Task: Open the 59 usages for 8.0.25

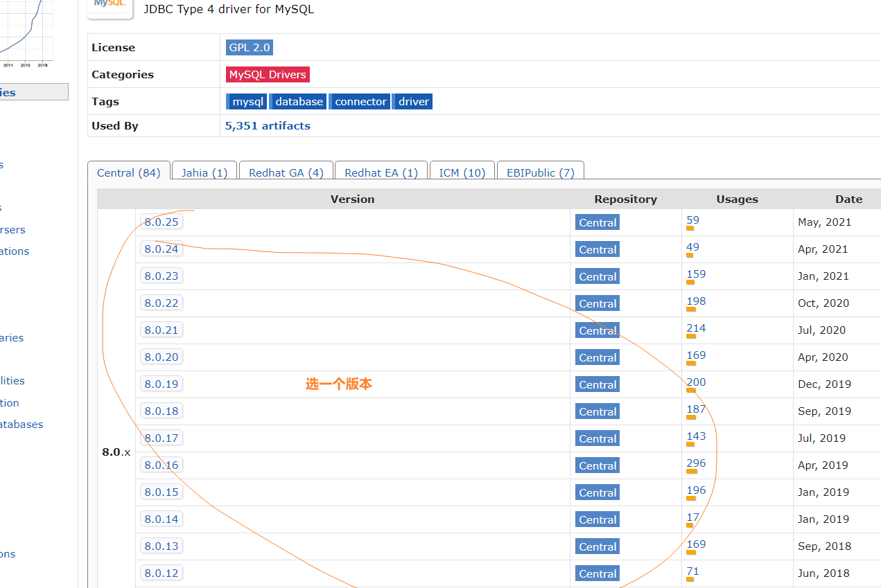Action: click(693, 220)
